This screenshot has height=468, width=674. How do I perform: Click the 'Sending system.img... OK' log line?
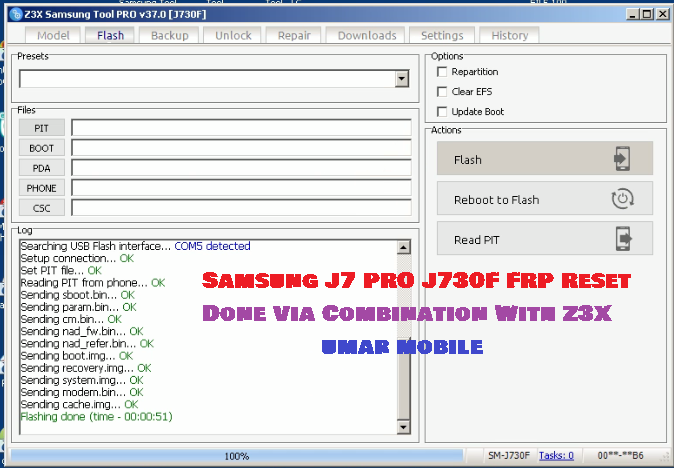tap(82, 380)
